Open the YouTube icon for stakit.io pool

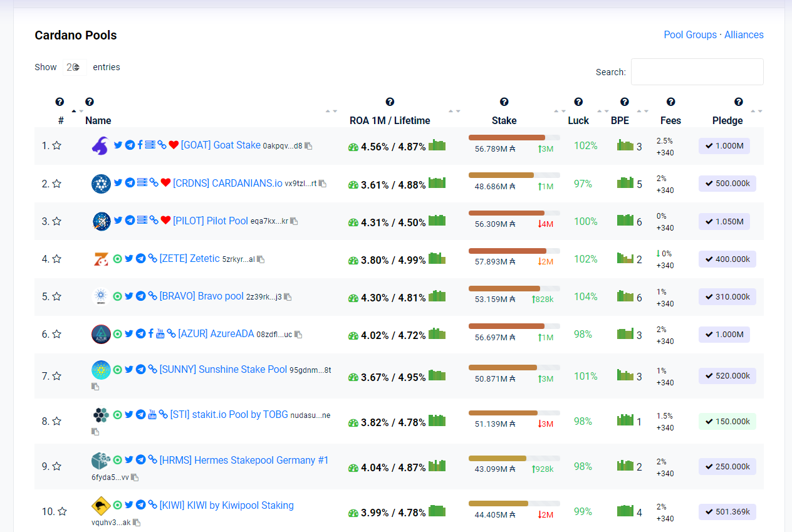[152, 414]
